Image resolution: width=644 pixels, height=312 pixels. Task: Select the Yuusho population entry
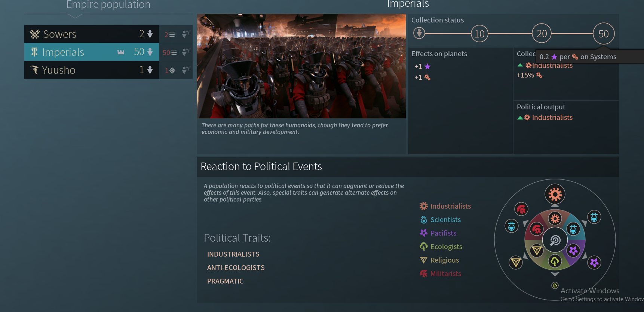coord(75,70)
